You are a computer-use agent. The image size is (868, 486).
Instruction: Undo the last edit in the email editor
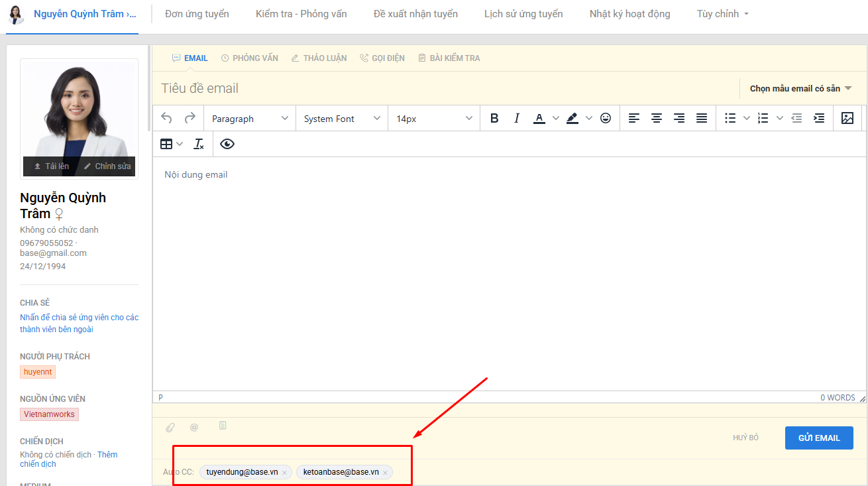click(167, 118)
